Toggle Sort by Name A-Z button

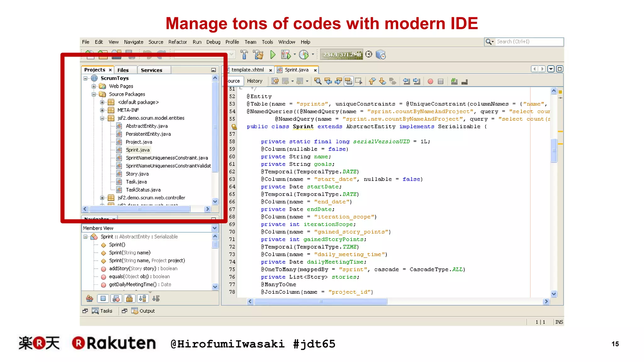coord(142,299)
